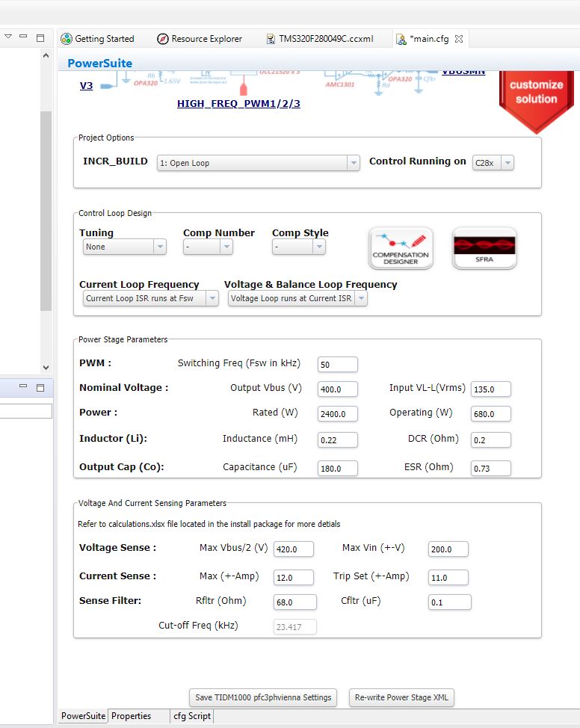
Task: Maximize the upper left panel
Action: click(40, 37)
